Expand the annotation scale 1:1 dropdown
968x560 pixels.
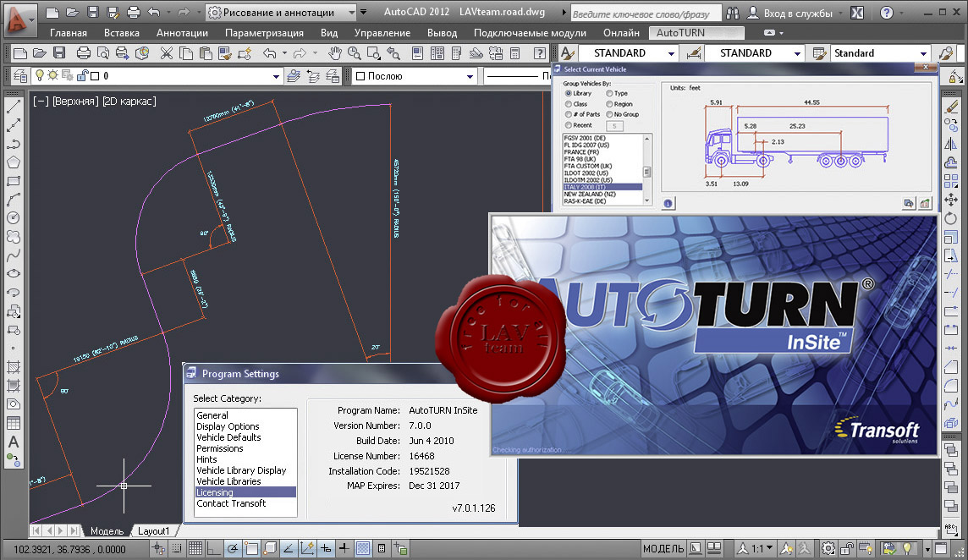pos(769,548)
